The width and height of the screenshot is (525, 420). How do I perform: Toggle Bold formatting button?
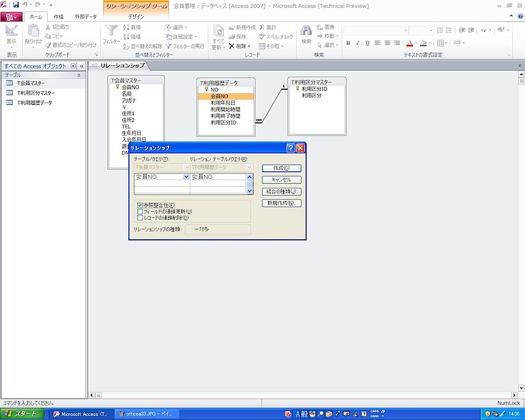click(x=348, y=43)
